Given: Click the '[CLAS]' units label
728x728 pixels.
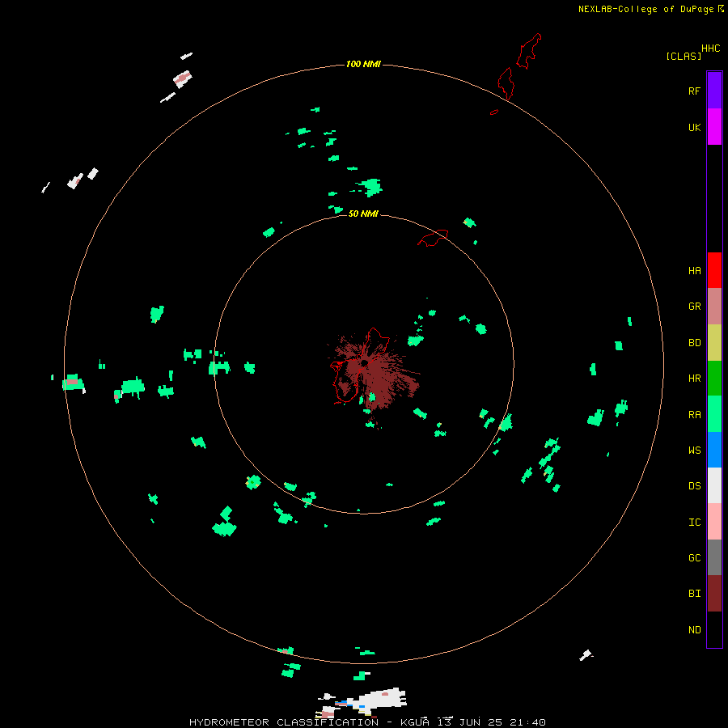Looking at the screenshot, I should pos(684,56).
